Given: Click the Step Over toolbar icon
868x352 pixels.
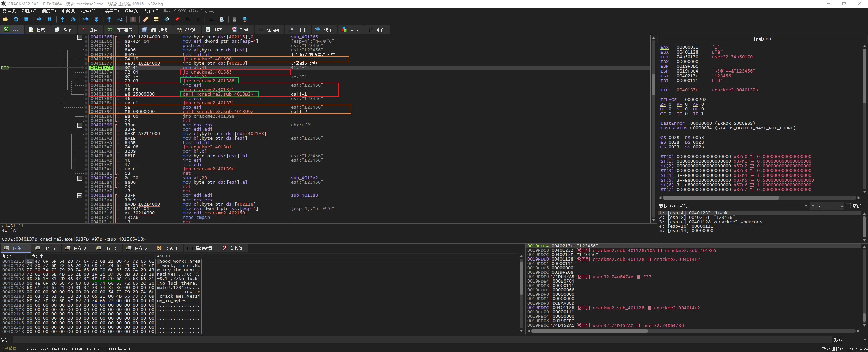Looking at the screenshot, I should tap(73, 19).
